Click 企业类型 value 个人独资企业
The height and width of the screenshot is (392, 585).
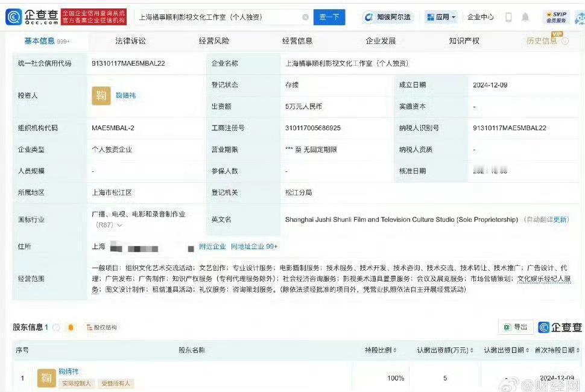[112, 150]
